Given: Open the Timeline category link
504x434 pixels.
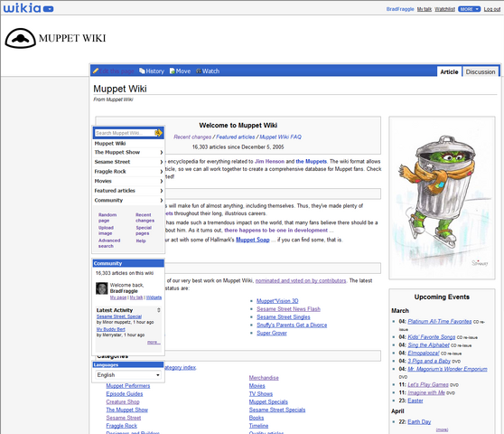Looking at the screenshot, I should point(258,426).
